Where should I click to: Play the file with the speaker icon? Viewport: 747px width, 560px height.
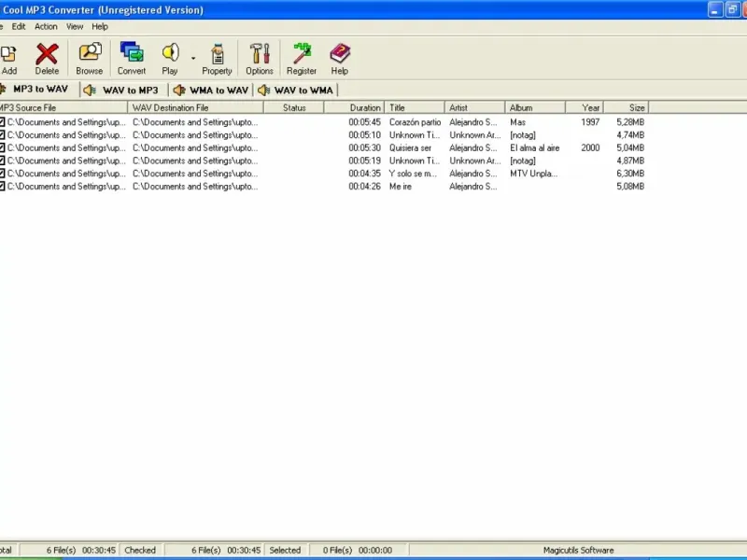(170, 53)
